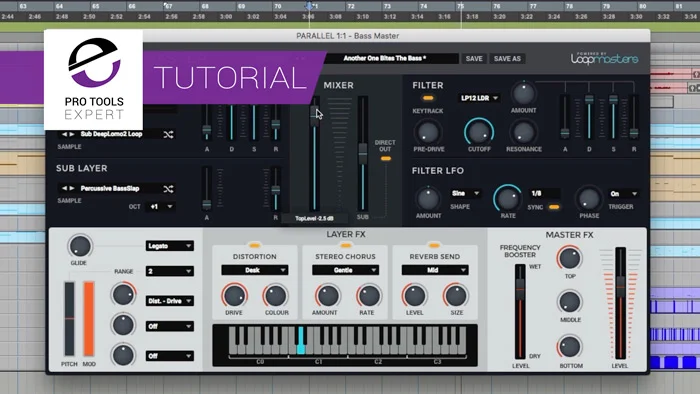Adjust the Reverb Send LEVEL knob
This screenshot has height=394, width=700.
(x=414, y=295)
